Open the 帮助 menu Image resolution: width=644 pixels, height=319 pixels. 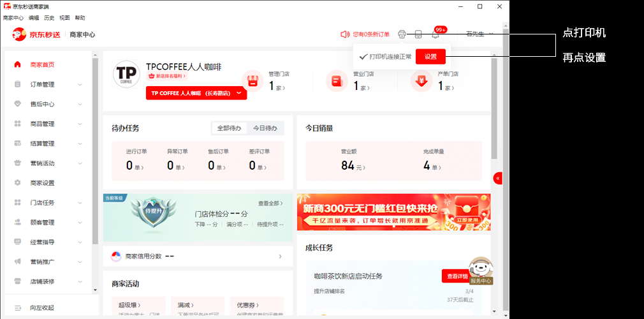[x=80, y=18]
